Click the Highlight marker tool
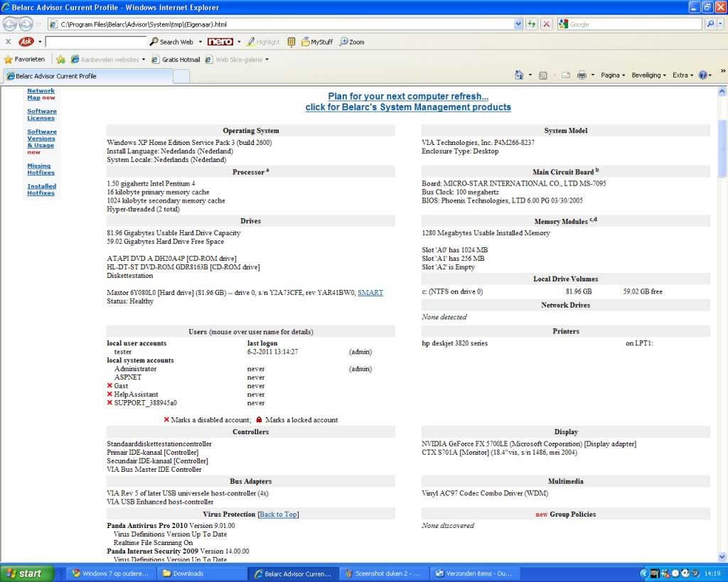 pyautogui.click(x=263, y=42)
